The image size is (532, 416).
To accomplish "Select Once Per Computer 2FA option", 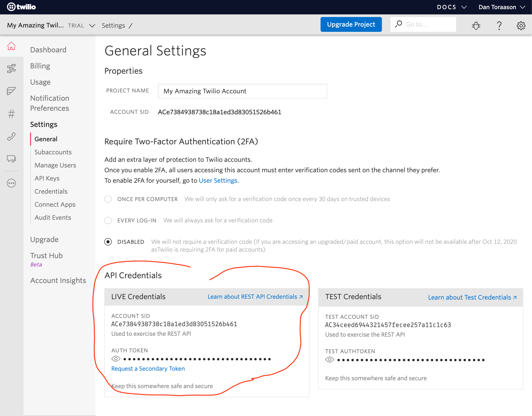I will [x=108, y=199].
